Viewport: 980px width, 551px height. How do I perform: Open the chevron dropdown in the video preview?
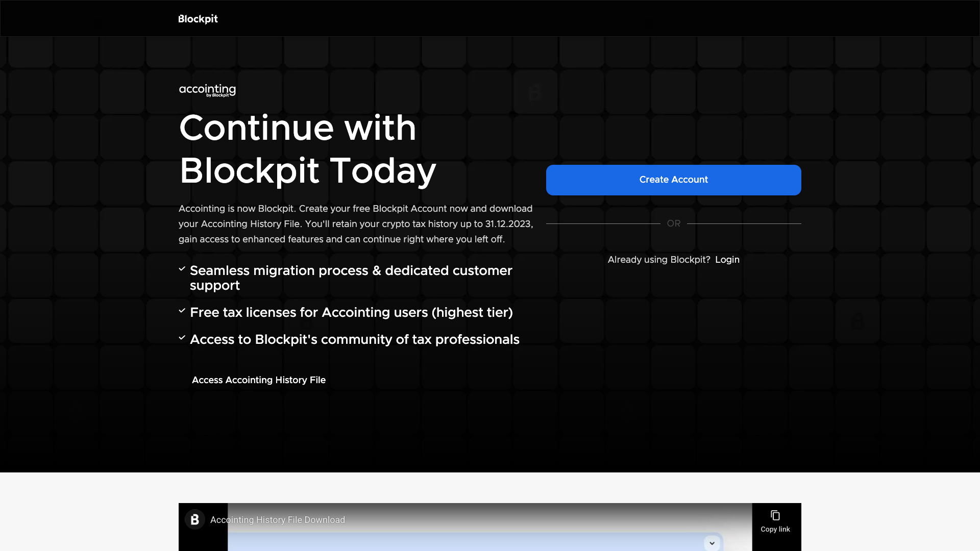tap(712, 543)
